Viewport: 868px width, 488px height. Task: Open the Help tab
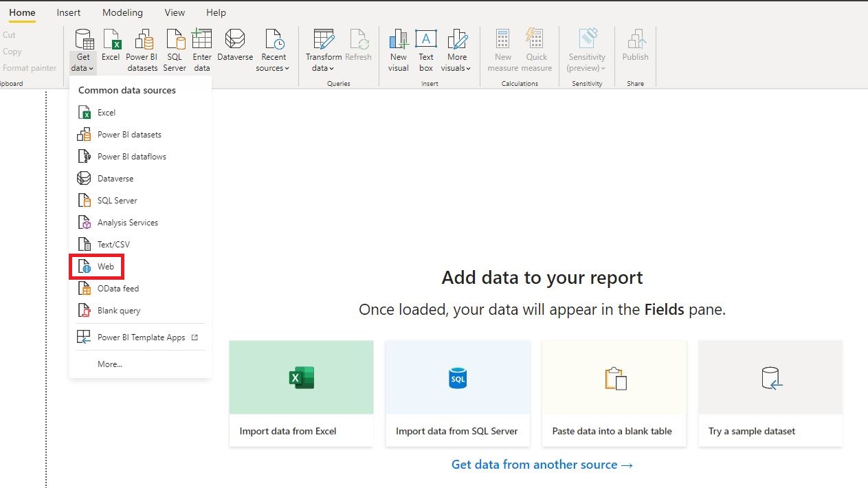coord(216,12)
